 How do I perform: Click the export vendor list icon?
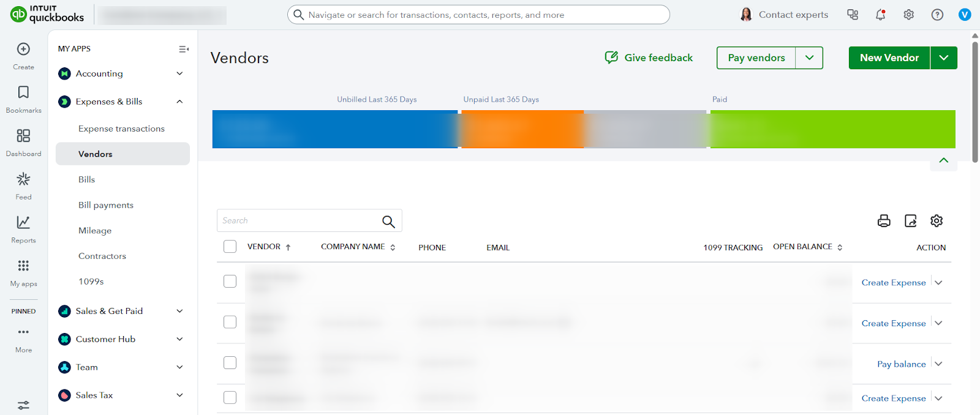(911, 221)
